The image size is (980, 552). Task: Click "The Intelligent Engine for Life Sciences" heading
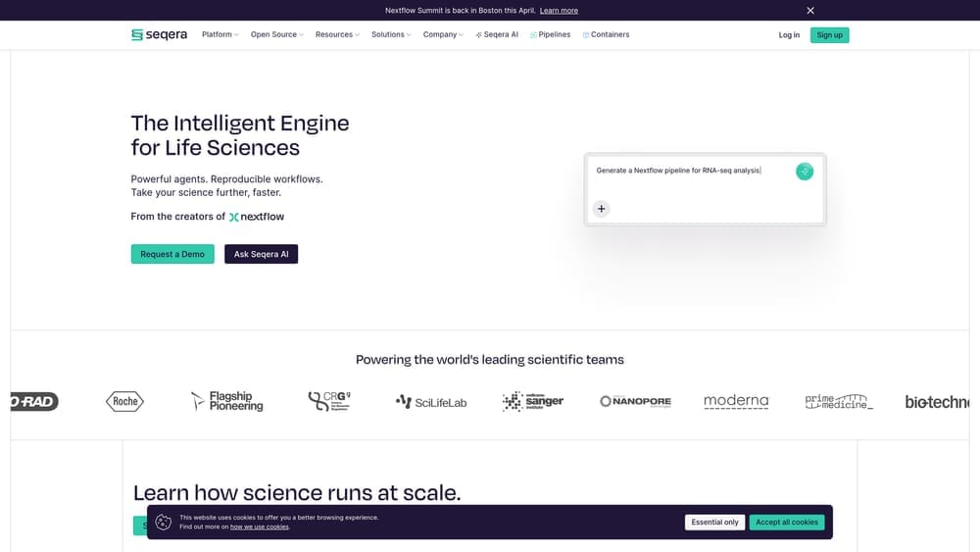pos(240,135)
